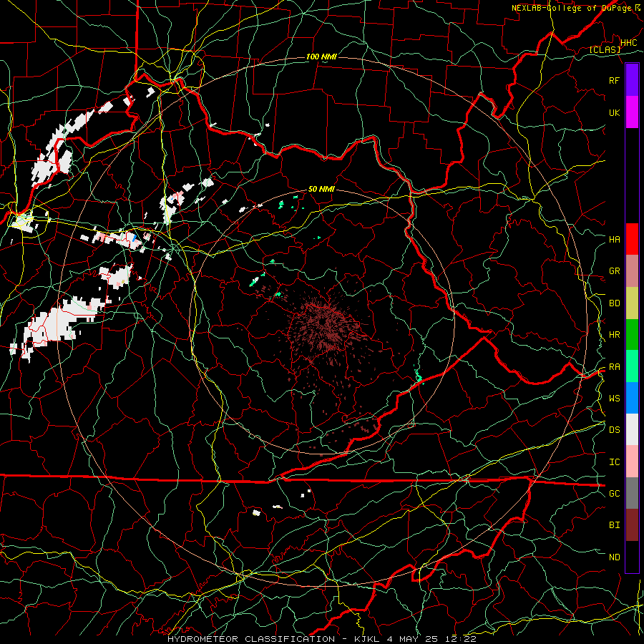Click the RA bright green legend swatch
Image resolution: width=644 pixels, height=644 pixels.
coord(632,366)
